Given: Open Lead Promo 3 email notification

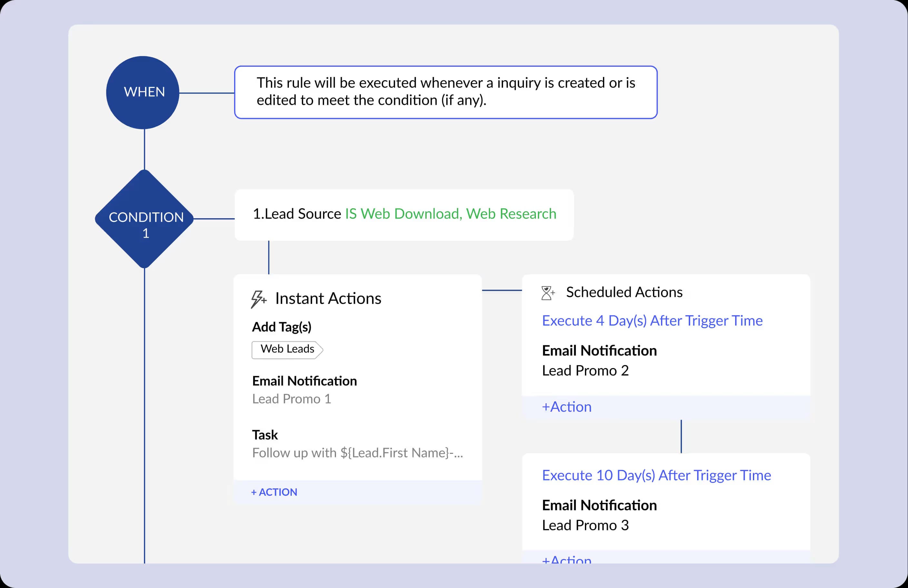Looking at the screenshot, I should (x=585, y=525).
